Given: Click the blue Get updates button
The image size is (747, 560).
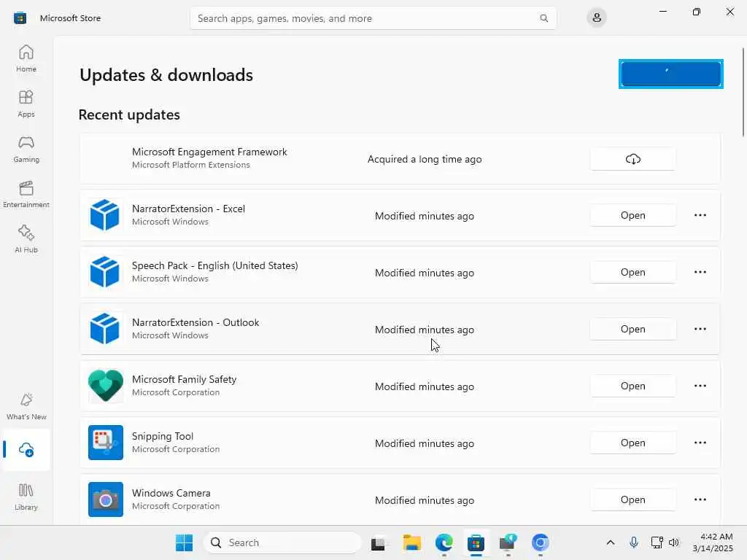Looking at the screenshot, I should [x=671, y=74].
